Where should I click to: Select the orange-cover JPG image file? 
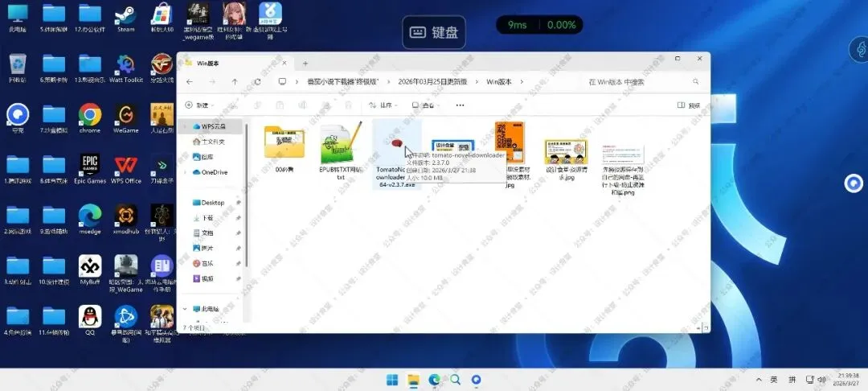click(x=510, y=155)
